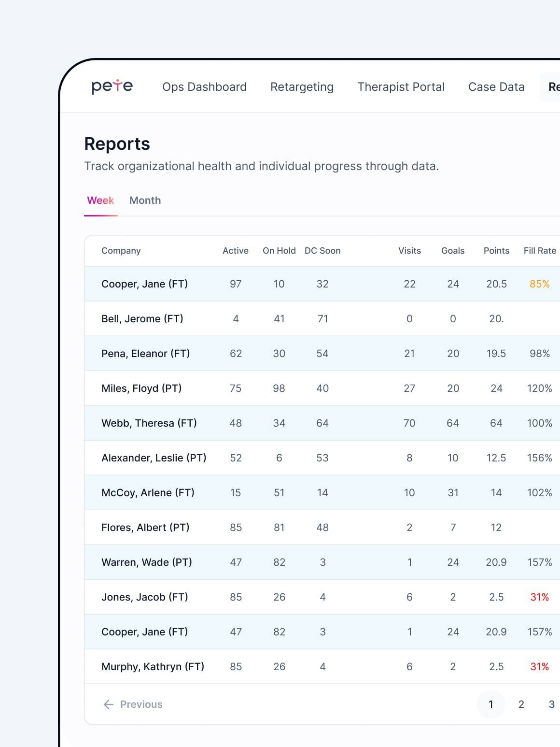Select the Webb, Theresa (FT) row

[149, 423]
